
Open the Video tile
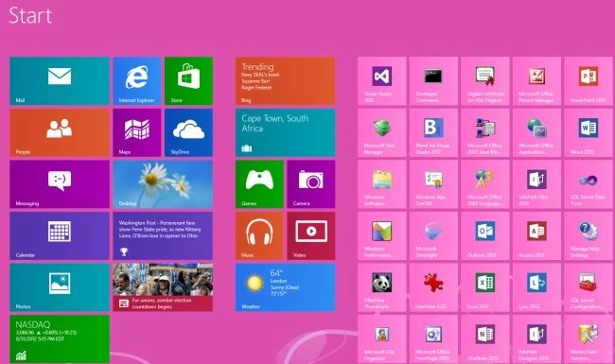311,235
